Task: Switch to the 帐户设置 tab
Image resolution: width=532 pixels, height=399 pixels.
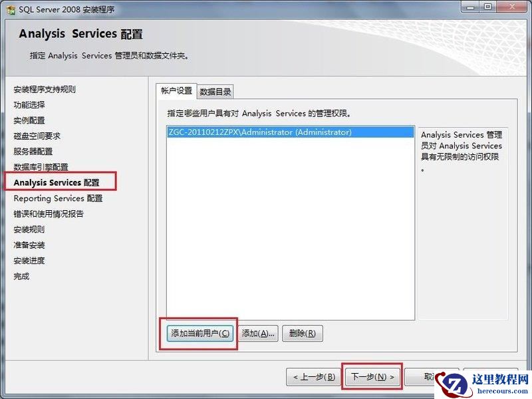Action: tap(176, 91)
